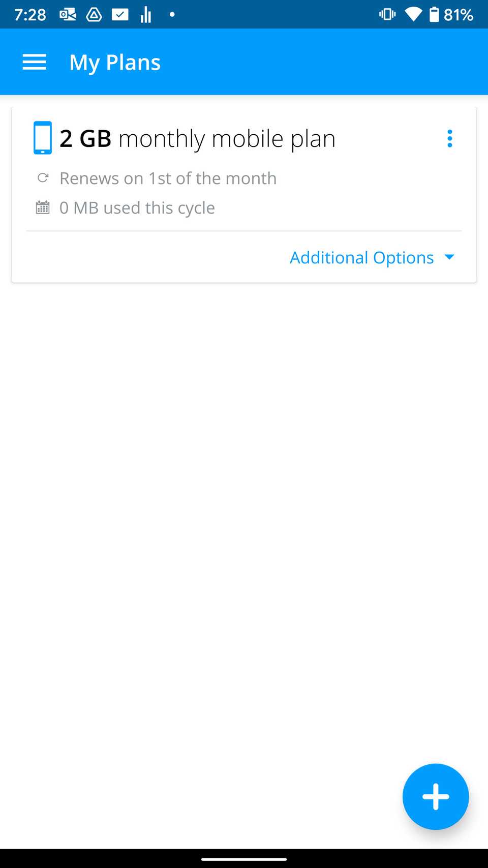
Task: Tap the Google Drive notification icon
Action: coord(94,14)
